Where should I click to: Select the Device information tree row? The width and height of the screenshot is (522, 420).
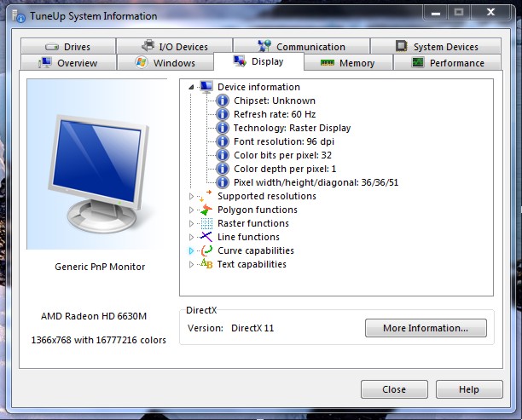(x=258, y=87)
